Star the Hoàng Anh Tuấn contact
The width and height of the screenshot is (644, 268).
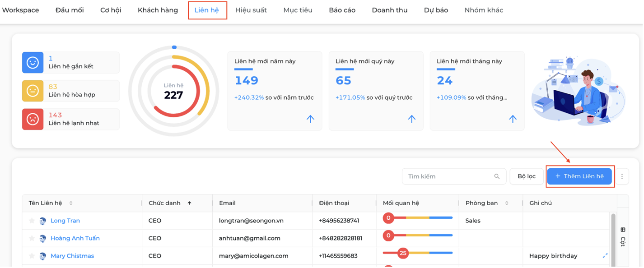(32, 238)
